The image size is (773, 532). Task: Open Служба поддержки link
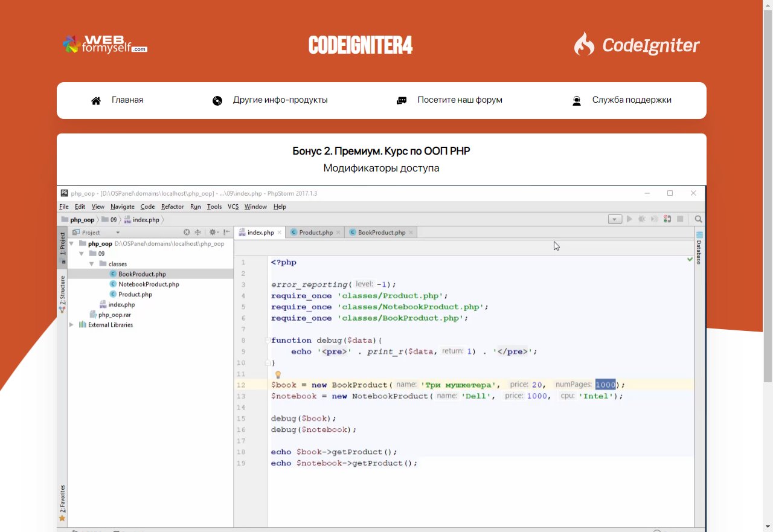click(632, 100)
